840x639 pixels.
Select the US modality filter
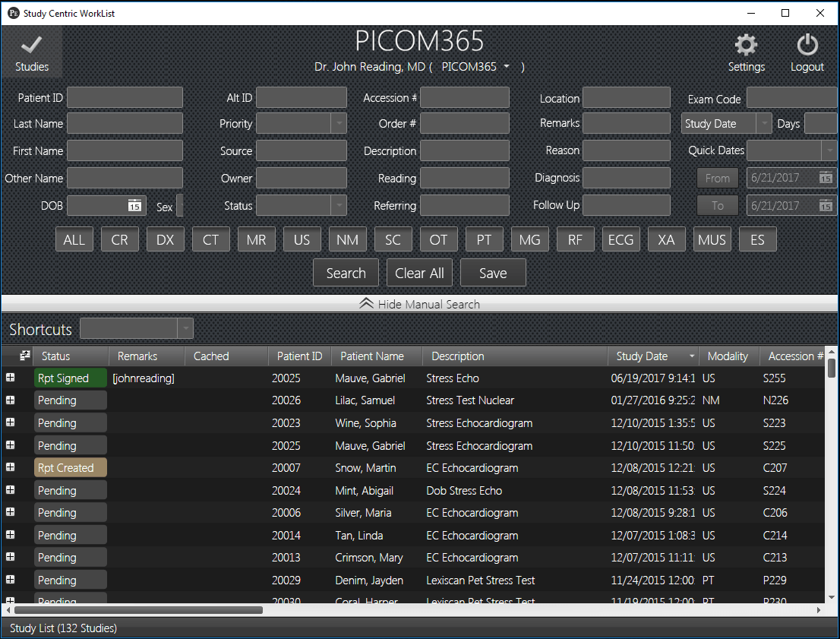(302, 239)
